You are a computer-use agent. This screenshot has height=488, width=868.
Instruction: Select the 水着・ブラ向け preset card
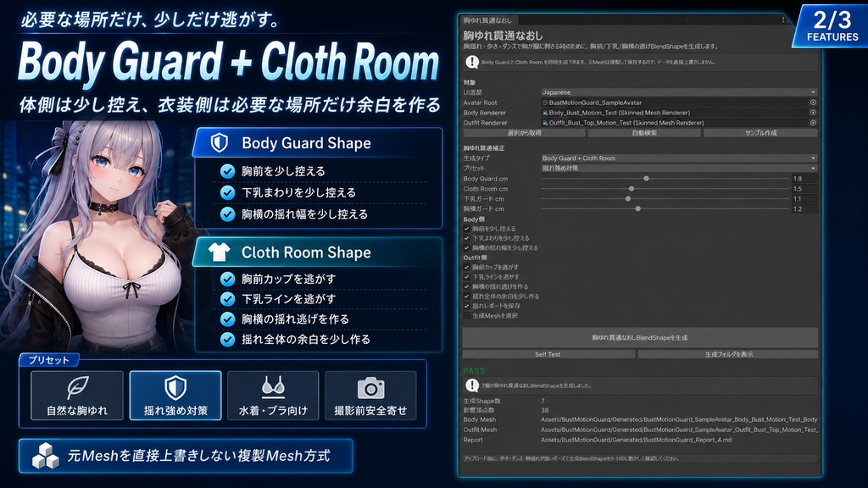tap(273, 396)
